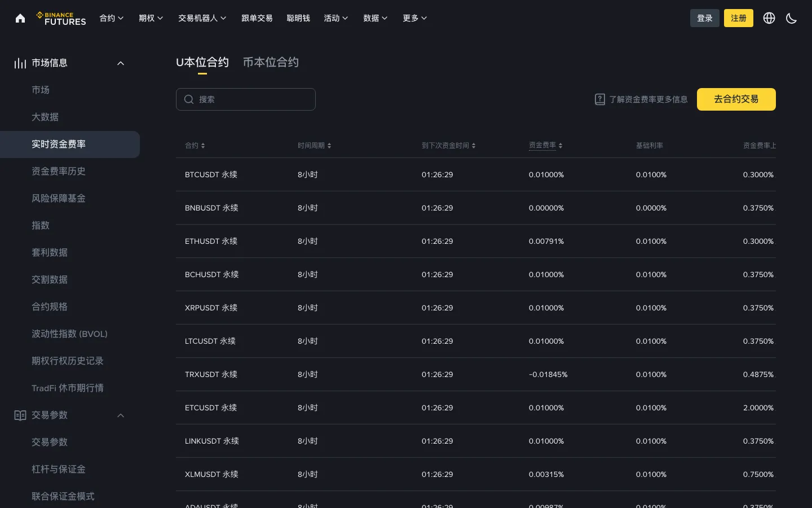The image size is (812, 508).
Task: Sort by 时间周期 column arrows
Action: click(x=329, y=146)
